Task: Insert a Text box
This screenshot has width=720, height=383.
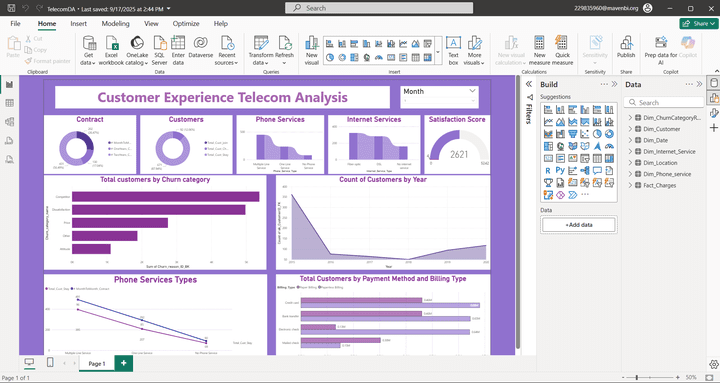Action: pos(453,50)
